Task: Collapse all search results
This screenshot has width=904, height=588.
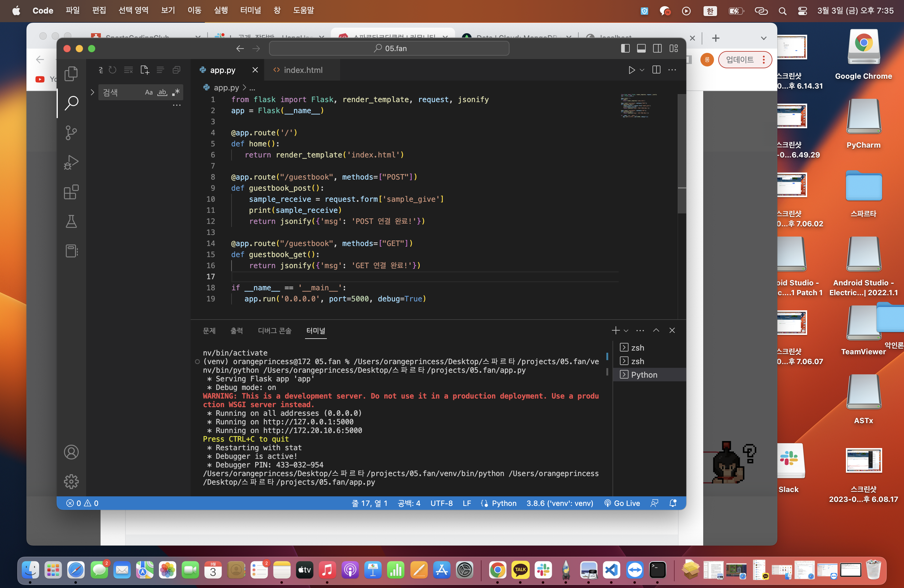Action: click(x=176, y=70)
